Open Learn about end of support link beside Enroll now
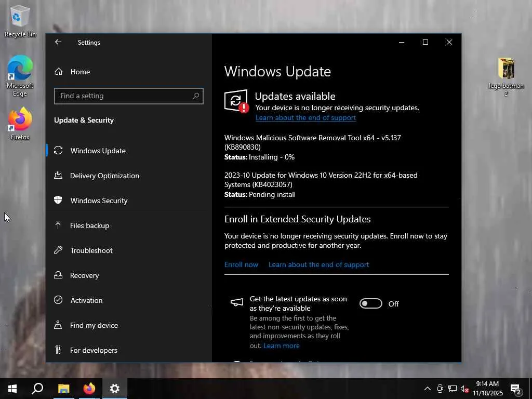532x399 pixels. point(318,264)
